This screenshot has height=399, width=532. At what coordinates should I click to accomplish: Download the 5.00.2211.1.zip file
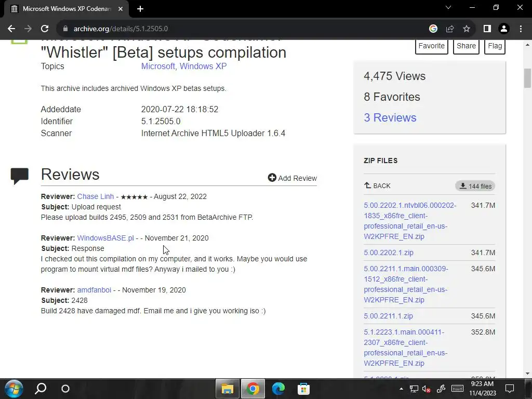point(388,316)
